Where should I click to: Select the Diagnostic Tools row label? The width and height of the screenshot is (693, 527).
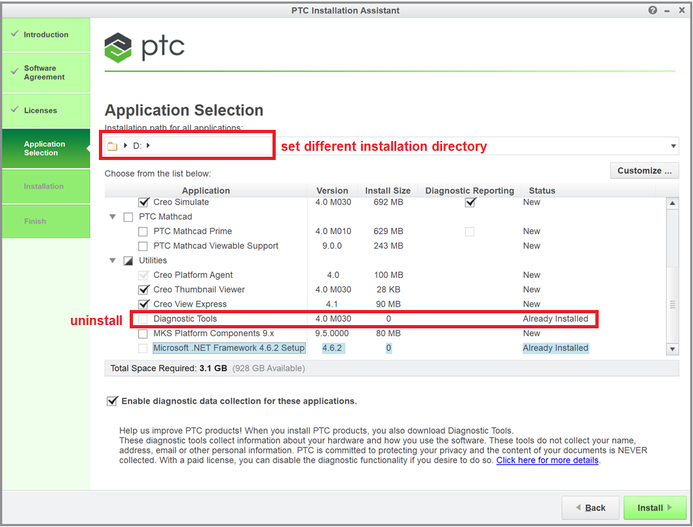click(x=185, y=319)
